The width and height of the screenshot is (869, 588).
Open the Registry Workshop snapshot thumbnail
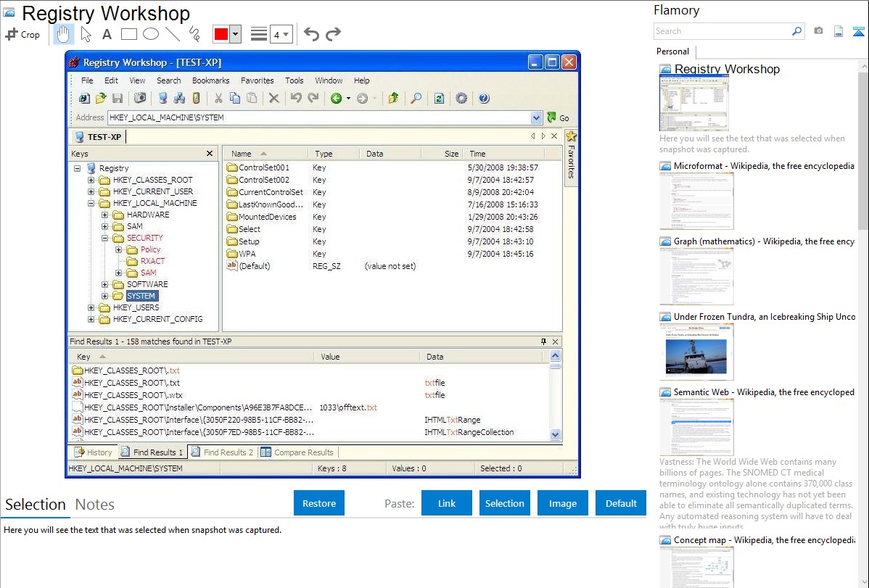694,103
